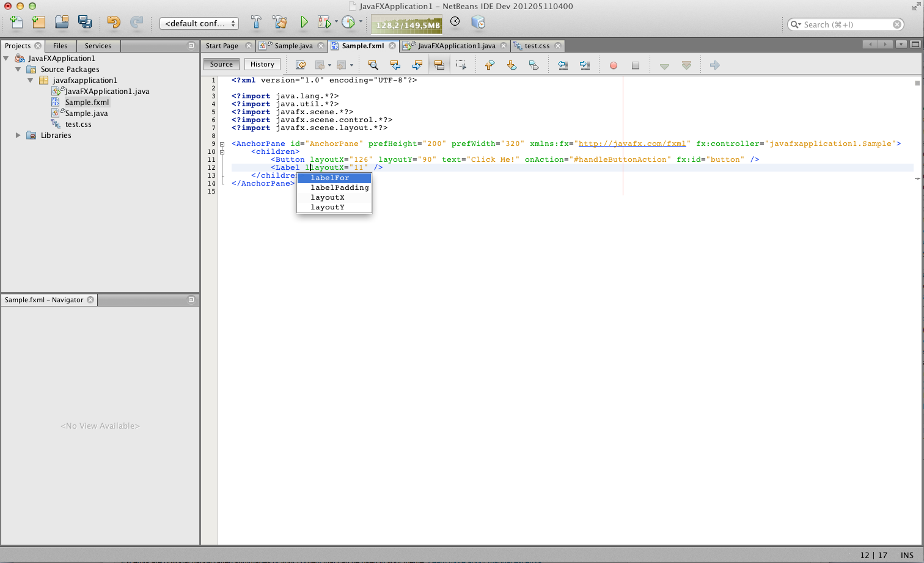The width and height of the screenshot is (924, 563).
Task: Open the test.css editor tab
Action: [537, 46]
